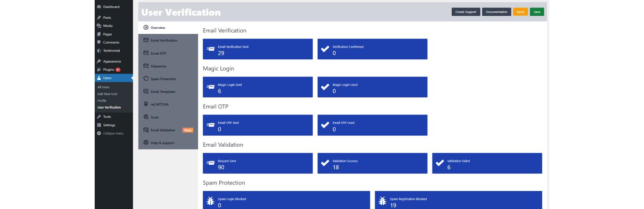Click the checkmark icon on Verification Confirmed
The image size is (644, 209).
(325, 49)
